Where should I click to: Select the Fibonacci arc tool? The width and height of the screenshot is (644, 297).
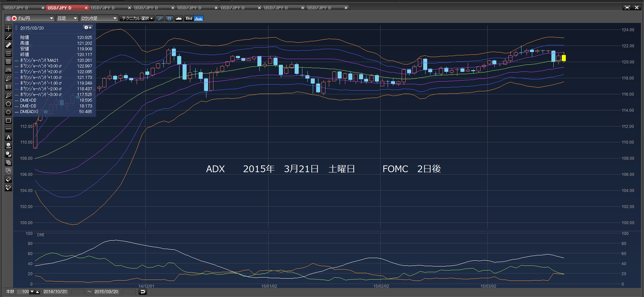8,70
